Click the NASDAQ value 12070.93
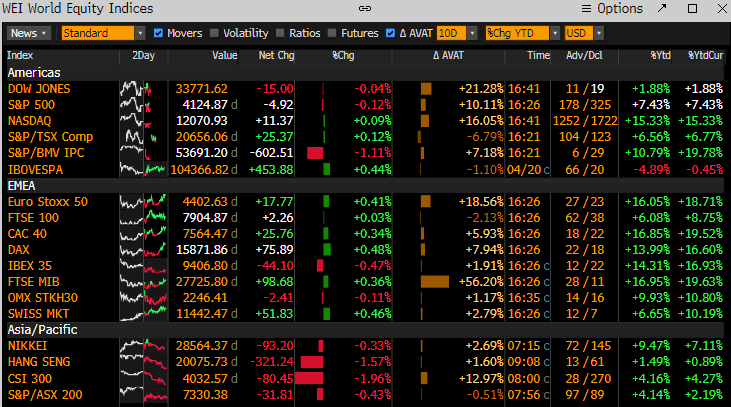Image resolution: width=731 pixels, height=407 pixels. coord(201,121)
